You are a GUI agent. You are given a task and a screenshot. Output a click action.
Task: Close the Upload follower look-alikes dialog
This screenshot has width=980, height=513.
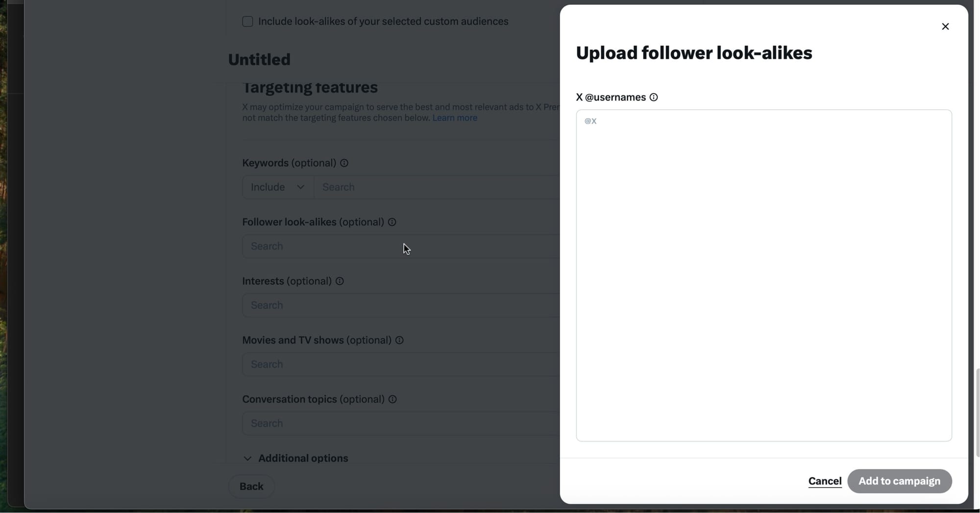(945, 26)
